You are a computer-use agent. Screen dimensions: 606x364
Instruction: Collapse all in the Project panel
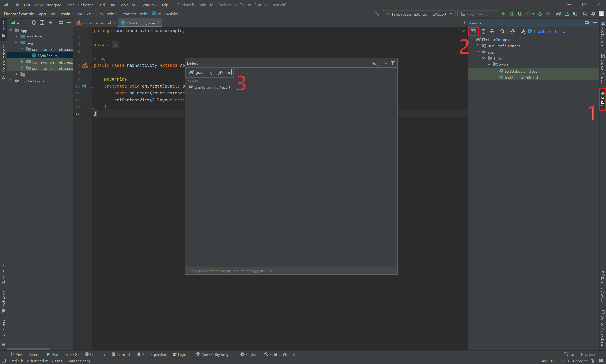tap(50, 23)
